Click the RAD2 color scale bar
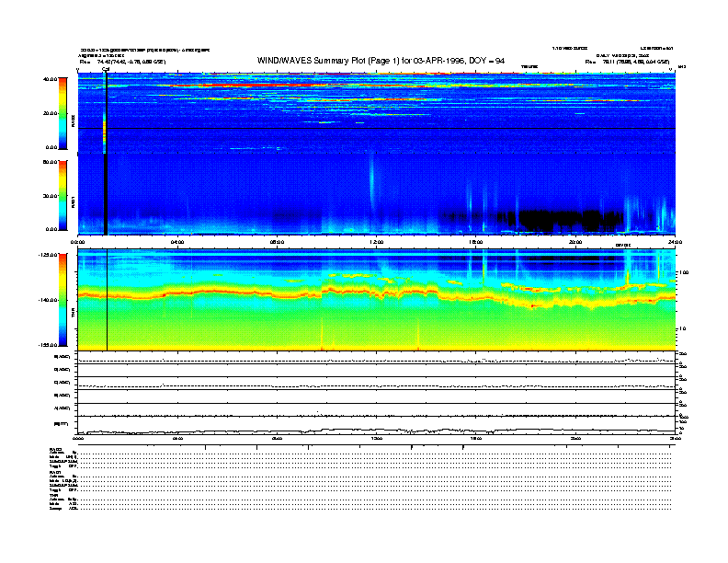Viewport: 728px width, 563px height. pyautogui.click(x=63, y=113)
